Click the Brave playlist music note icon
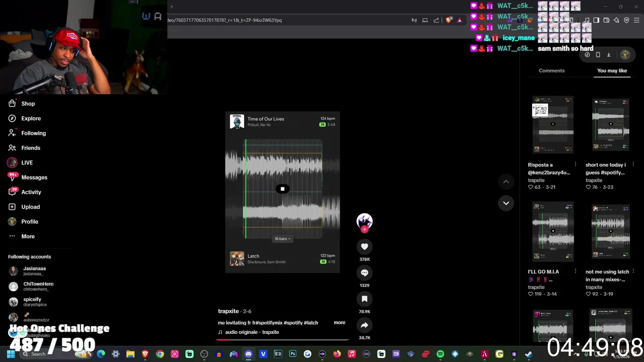This screenshot has width=644, height=362. click(587, 20)
